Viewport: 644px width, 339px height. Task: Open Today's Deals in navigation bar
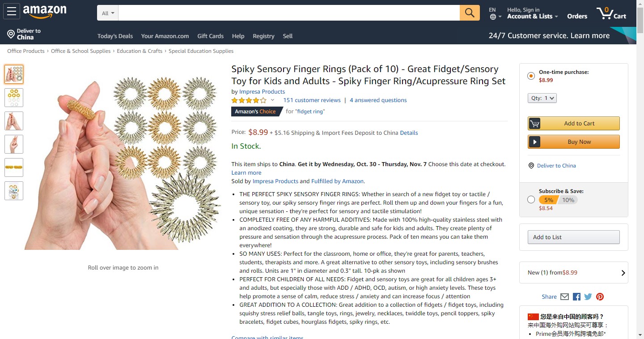(x=115, y=36)
